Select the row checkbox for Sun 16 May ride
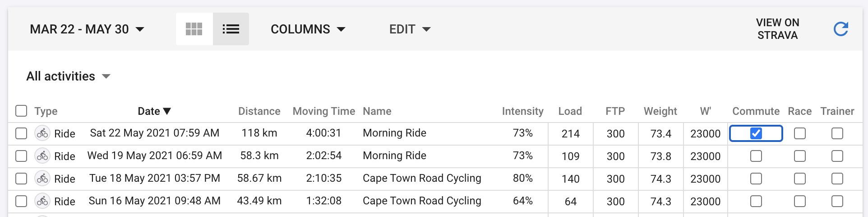This screenshot has height=217, width=868. pyautogui.click(x=21, y=201)
